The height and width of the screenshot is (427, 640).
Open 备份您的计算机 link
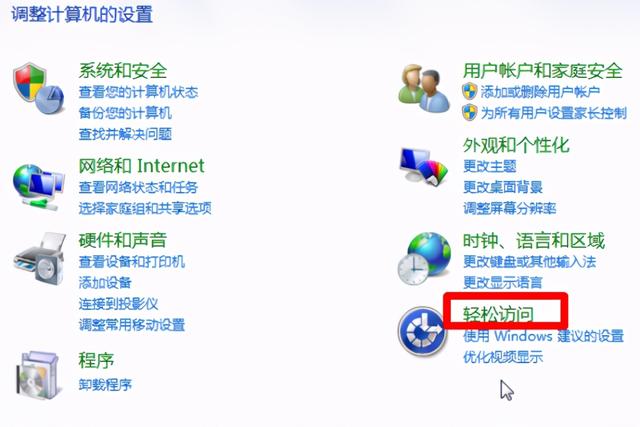[125, 113]
